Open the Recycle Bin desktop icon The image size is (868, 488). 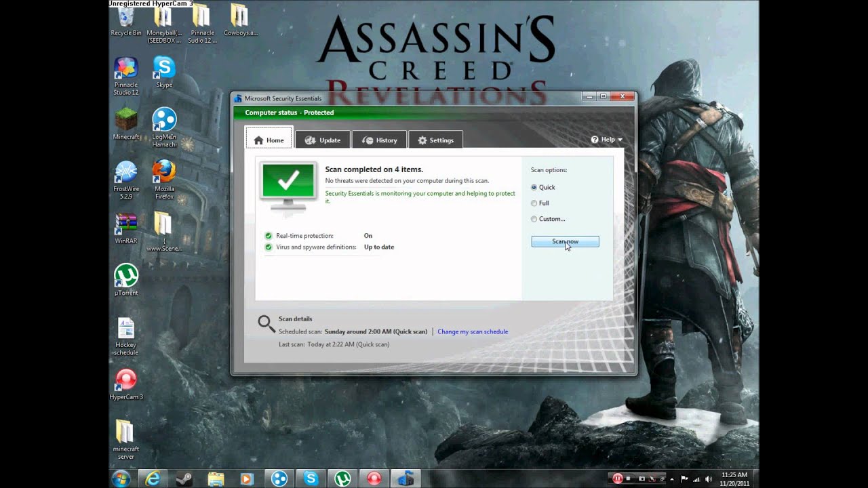click(x=125, y=20)
